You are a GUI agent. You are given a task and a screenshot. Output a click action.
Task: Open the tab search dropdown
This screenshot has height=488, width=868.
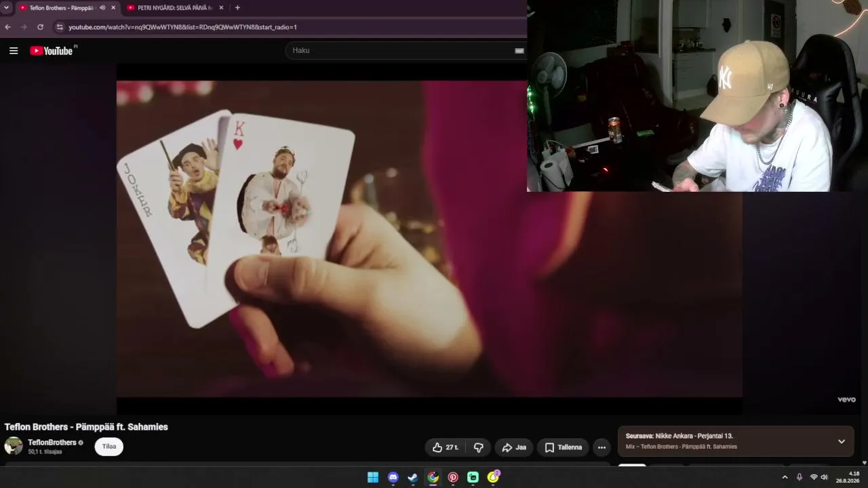pos(6,7)
